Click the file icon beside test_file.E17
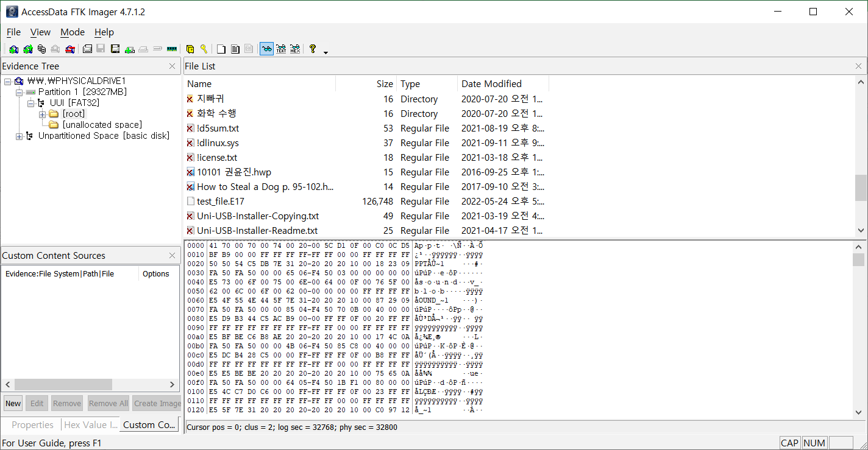 click(191, 202)
